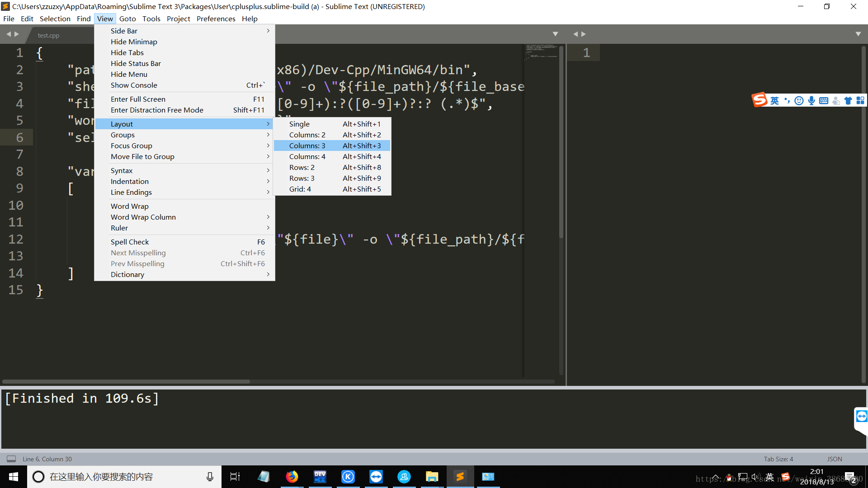Screen dimensions: 868x488
Task: Open the Find menu
Action: point(84,19)
